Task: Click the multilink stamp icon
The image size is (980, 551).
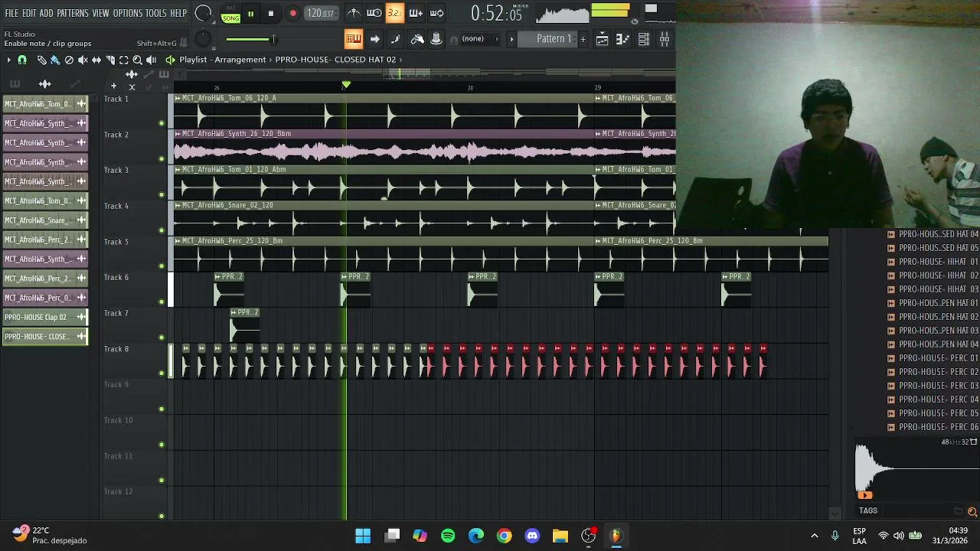Action: 436,39
